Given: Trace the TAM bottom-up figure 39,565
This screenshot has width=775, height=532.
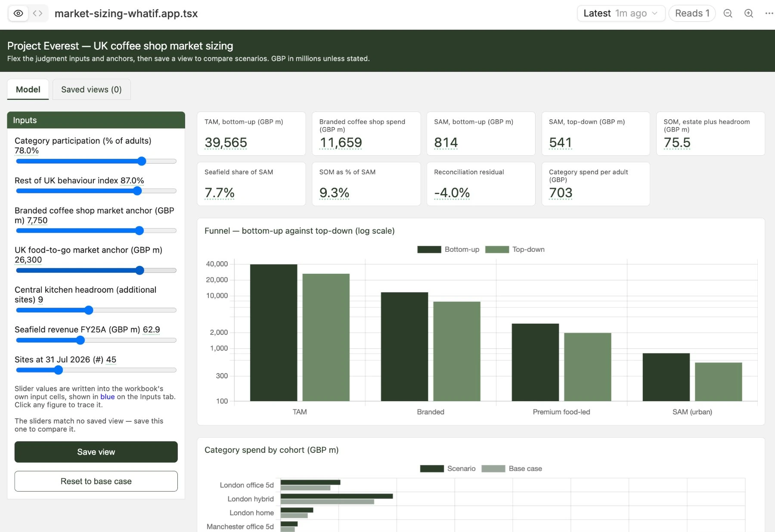Looking at the screenshot, I should coord(226,142).
